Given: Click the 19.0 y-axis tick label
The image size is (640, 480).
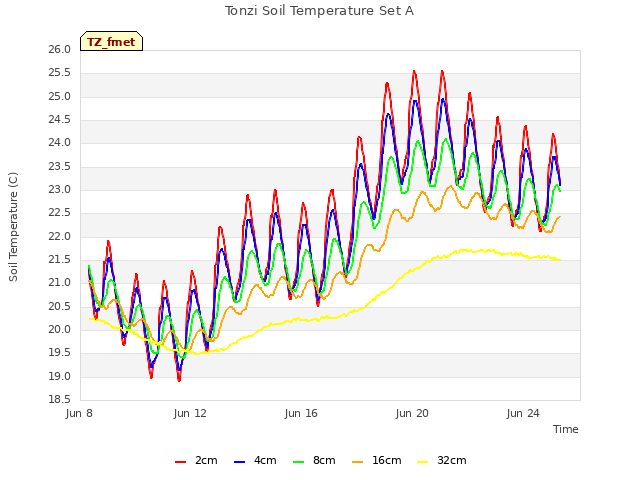Looking at the screenshot, I should pyautogui.click(x=60, y=377).
